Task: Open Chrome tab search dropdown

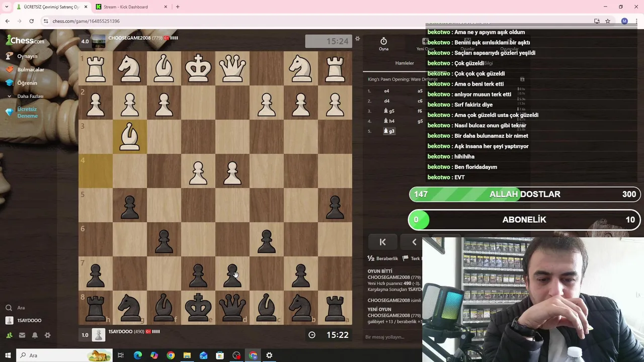Action: [x=7, y=7]
